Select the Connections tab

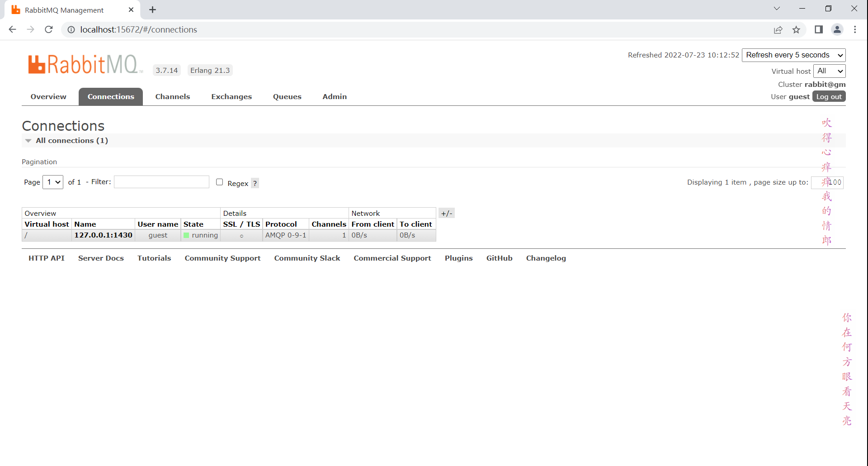(x=111, y=96)
